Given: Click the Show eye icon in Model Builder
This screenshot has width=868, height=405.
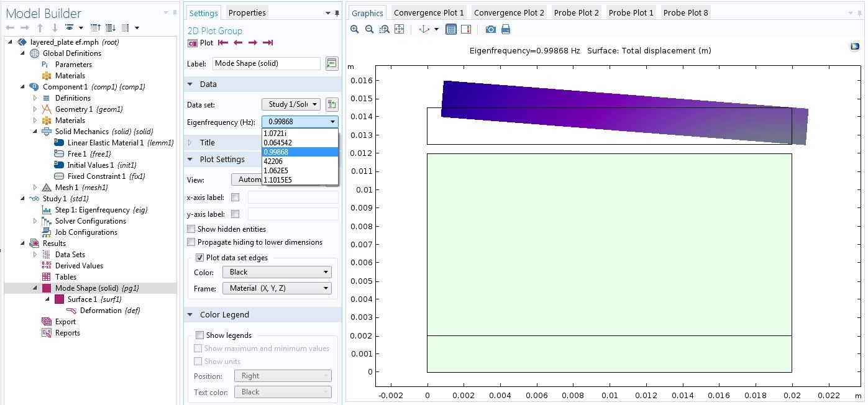Looking at the screenshot, I should coord(70,28).
